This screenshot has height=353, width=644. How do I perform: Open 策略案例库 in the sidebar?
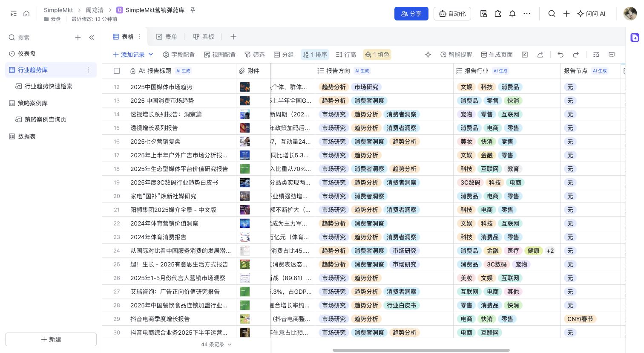click(51, 103)
